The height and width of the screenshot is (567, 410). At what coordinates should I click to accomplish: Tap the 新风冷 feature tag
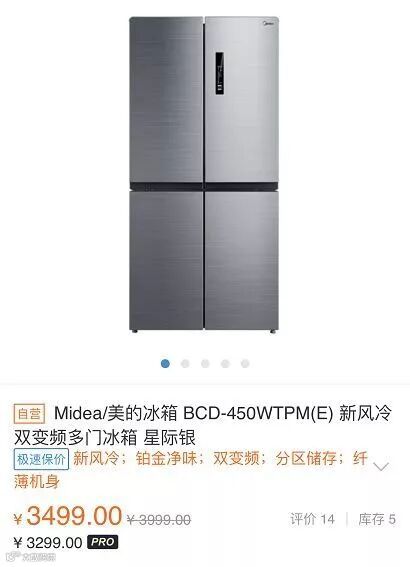point(96,459)
